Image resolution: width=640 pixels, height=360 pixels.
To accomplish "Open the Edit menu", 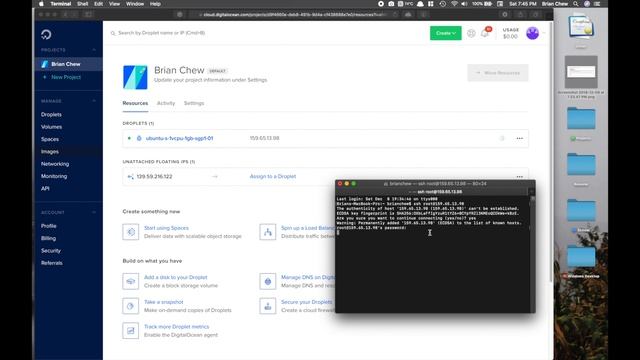I will pyautogui.click(x=98, y=4).
